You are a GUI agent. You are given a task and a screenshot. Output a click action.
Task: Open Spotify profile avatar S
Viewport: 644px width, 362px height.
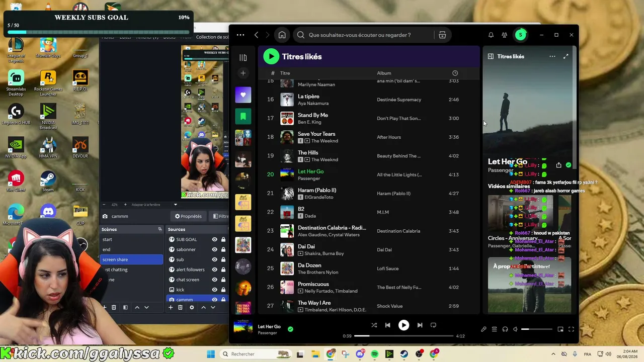(521, 35)
